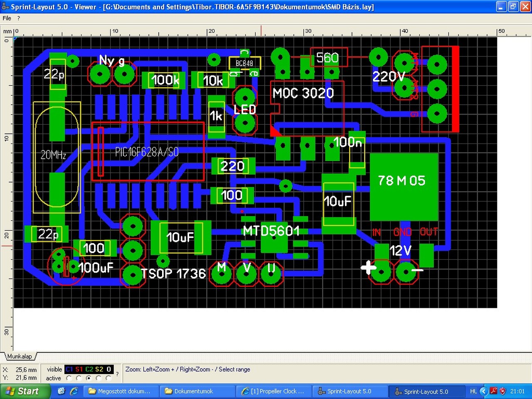Click the MTD5601 component label
This screenshot has height=399, width=532.
click(271, 231)
